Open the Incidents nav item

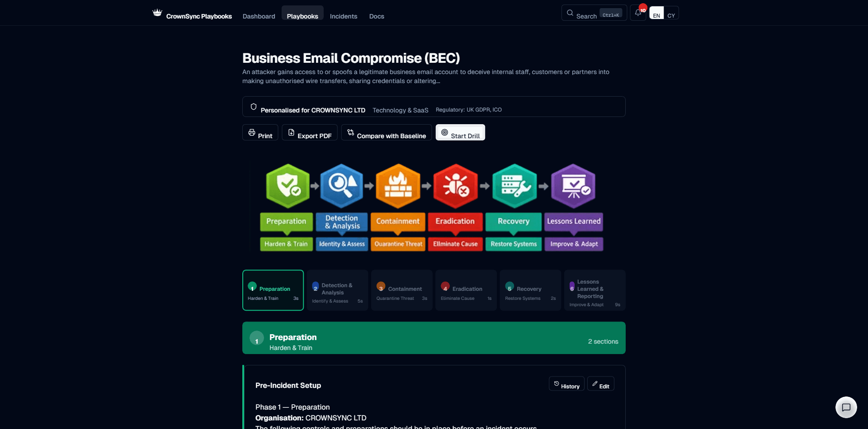tap(344, 16)
